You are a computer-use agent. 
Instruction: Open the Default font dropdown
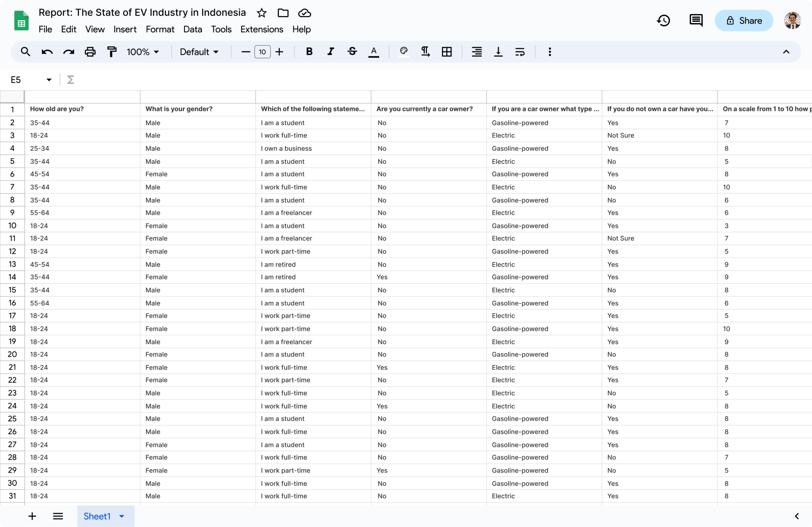click(x=199, y=52)
